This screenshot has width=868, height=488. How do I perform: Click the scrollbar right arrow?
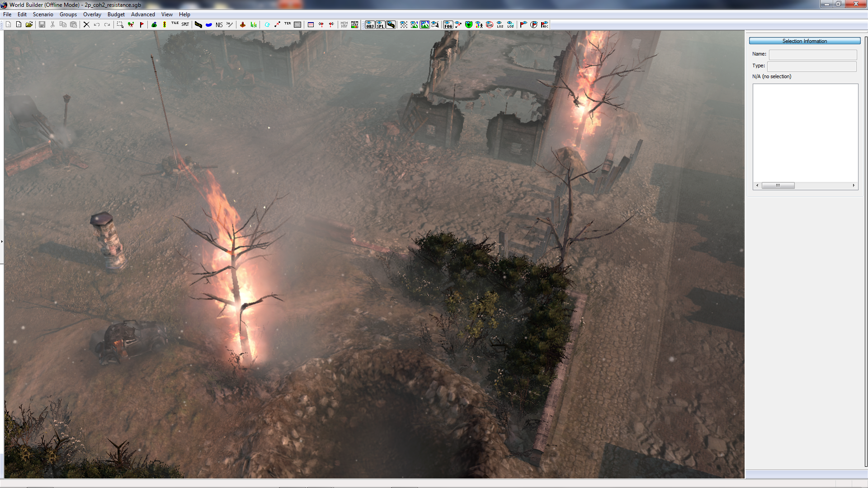click(x=854, y=185)
